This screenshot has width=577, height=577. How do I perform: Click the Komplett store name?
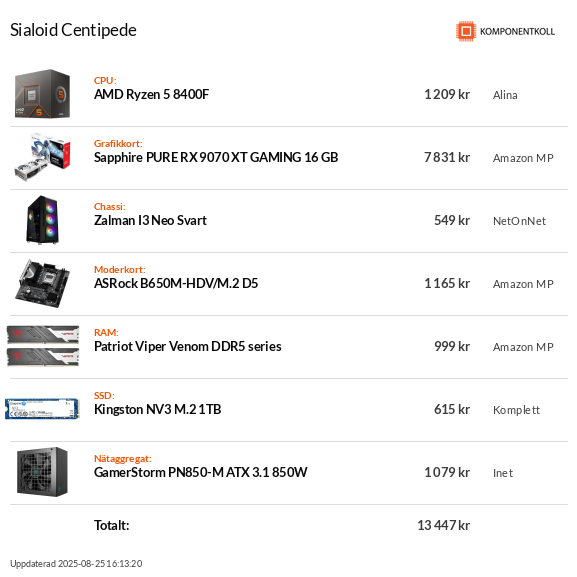point(516,410)
